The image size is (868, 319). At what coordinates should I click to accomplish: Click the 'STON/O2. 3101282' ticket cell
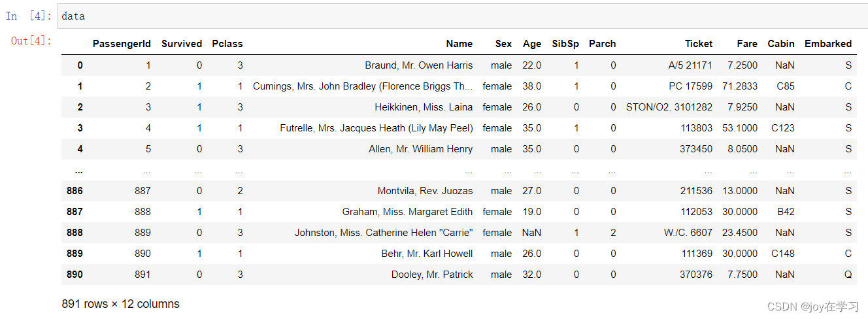click(669, 107)
